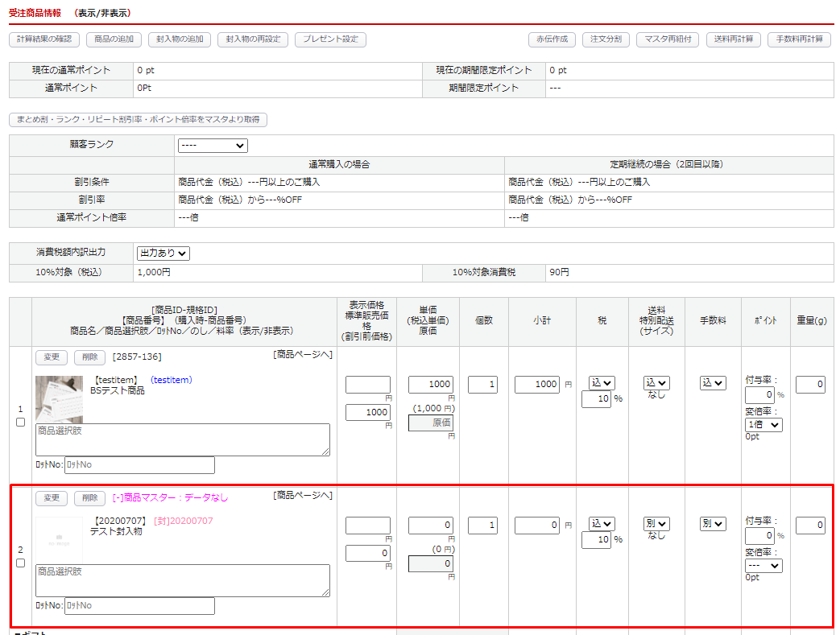Image resolution: width=840 pixels, height=635 pixels.
Task: Click the テスト封入物 placeholder thumbnail
Action: point(59,539)
